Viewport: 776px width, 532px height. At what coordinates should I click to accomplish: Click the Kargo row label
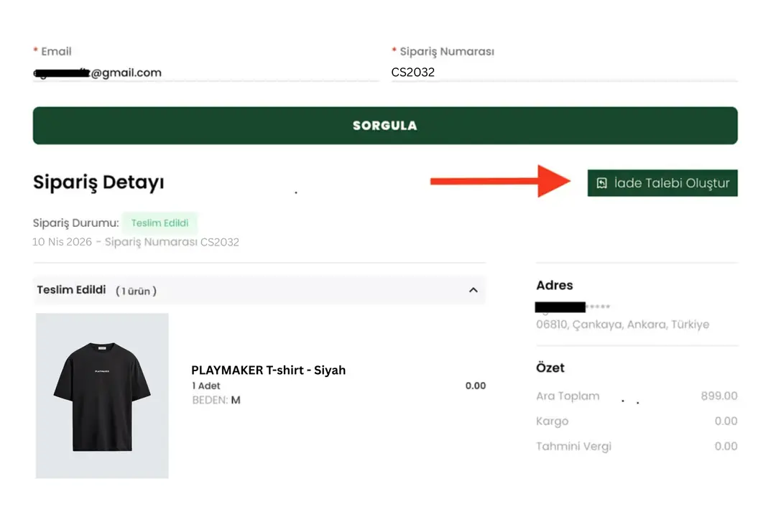552,421
